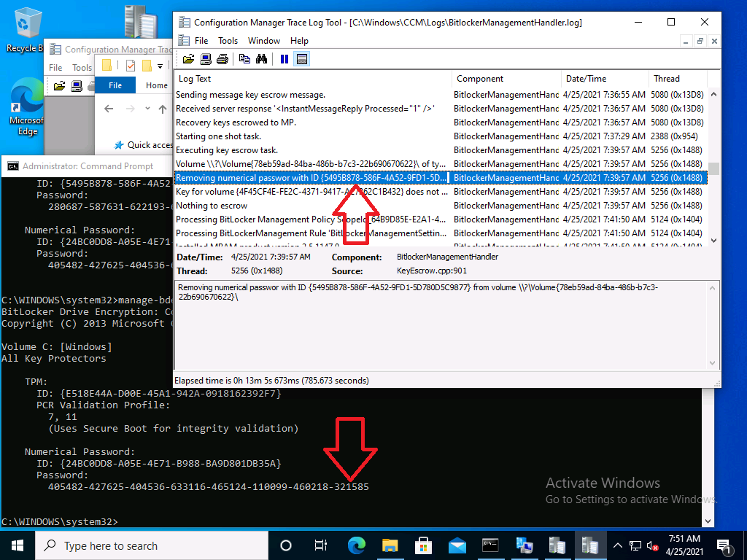
Task: Sort by the Component column header
Action: tap(506, 79)
